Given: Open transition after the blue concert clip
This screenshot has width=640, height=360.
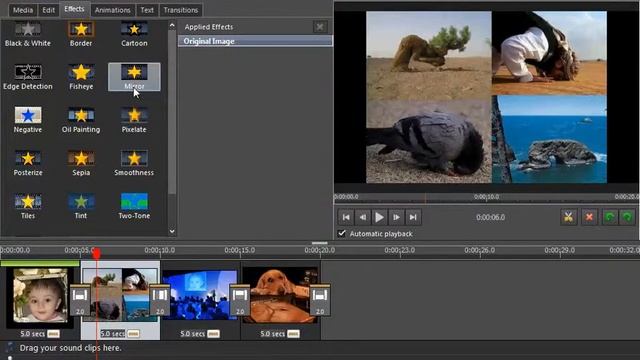Looking at the screenshot, I should (x=240, y=300).
